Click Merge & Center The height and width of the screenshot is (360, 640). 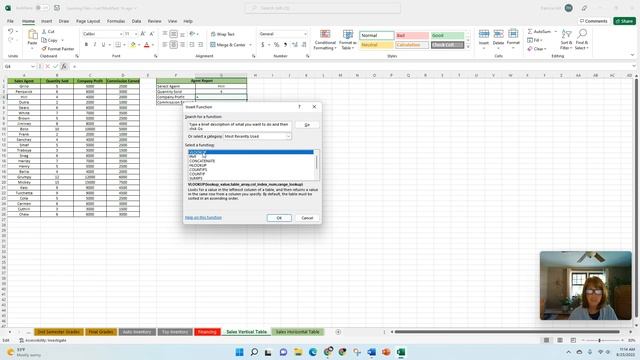228,44
